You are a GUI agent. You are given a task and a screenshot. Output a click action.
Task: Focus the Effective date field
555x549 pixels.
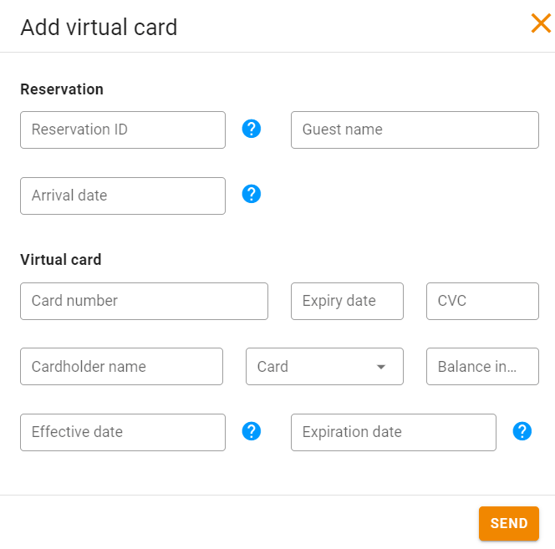coord(123,432)
